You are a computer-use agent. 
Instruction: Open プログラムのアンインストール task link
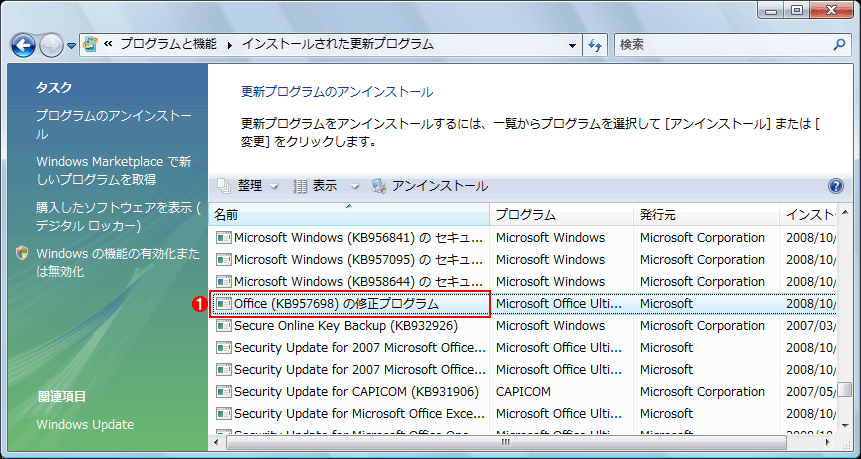pyautogui.click(x=114, y=125)
